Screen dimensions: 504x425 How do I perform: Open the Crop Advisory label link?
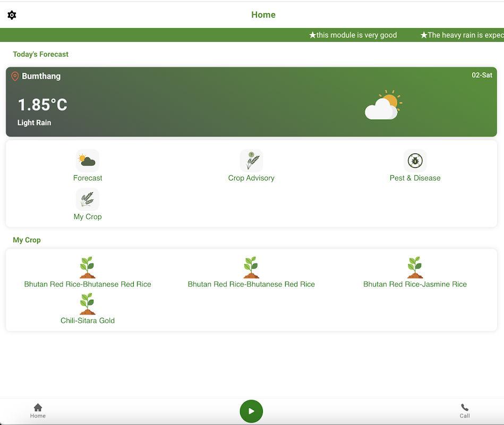(251, 178)
